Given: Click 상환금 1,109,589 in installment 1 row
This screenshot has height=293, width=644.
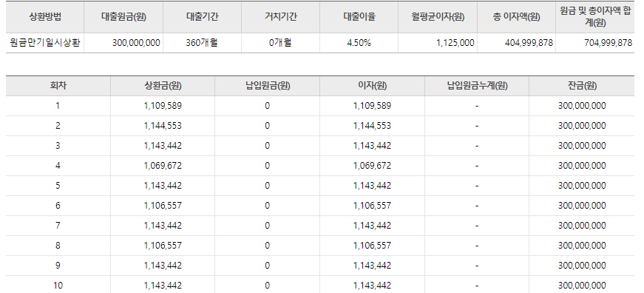Looking at the screenshot, I should [163, 106].
